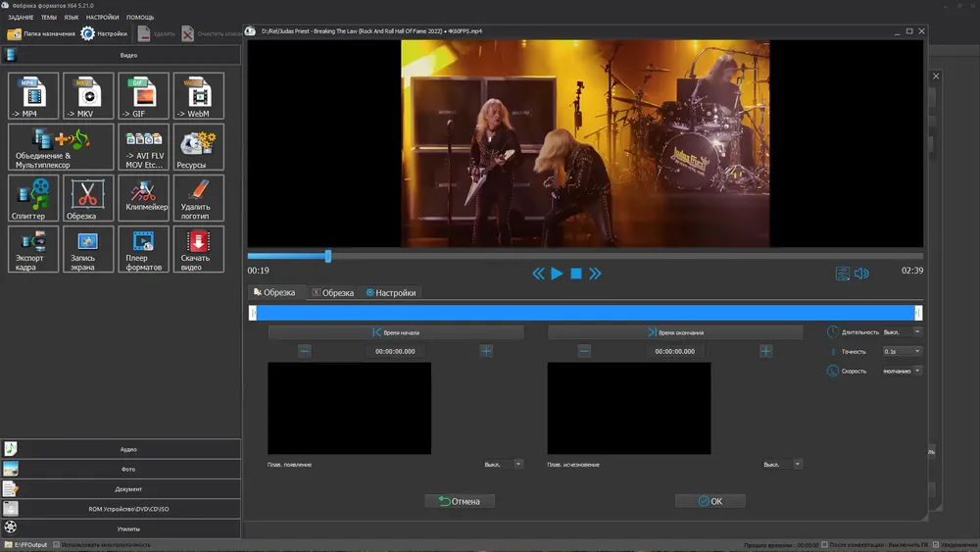Rewind with the double-left arrow icon
Viewport: 980px width, 552px height.
538,274
